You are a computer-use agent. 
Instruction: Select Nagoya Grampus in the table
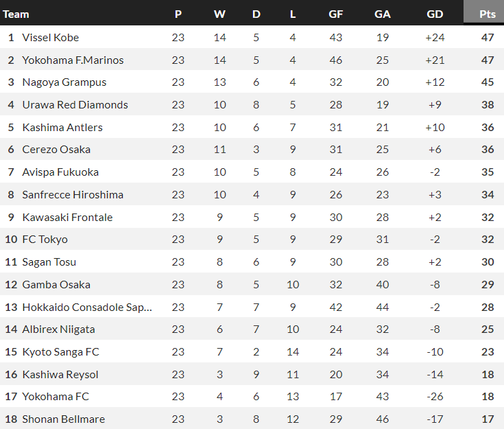pos(64,82)
